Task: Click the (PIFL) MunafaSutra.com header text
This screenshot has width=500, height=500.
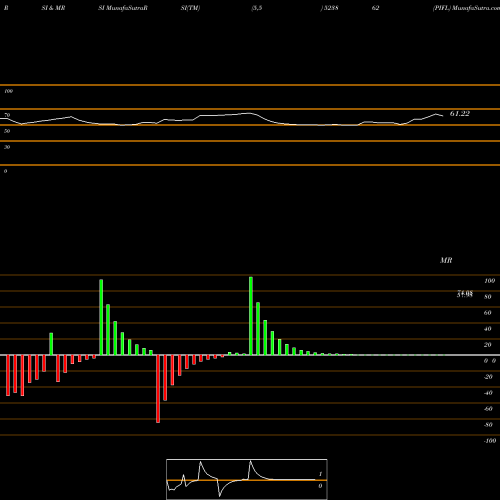Action: click(466, 8)
